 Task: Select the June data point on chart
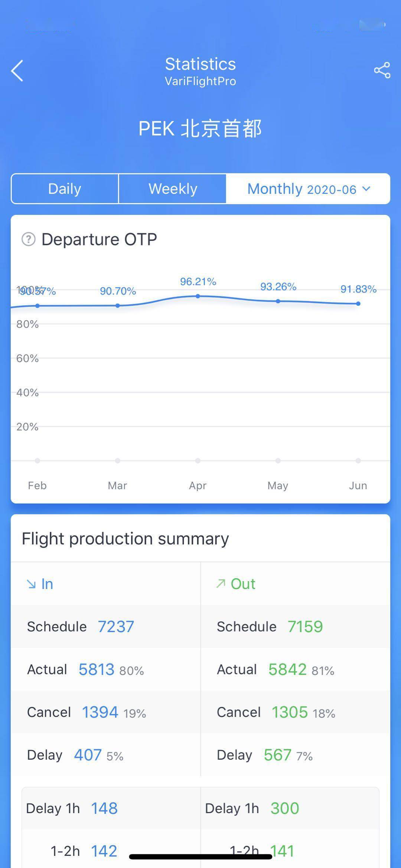pyautogui.click(x=358, y=304)
